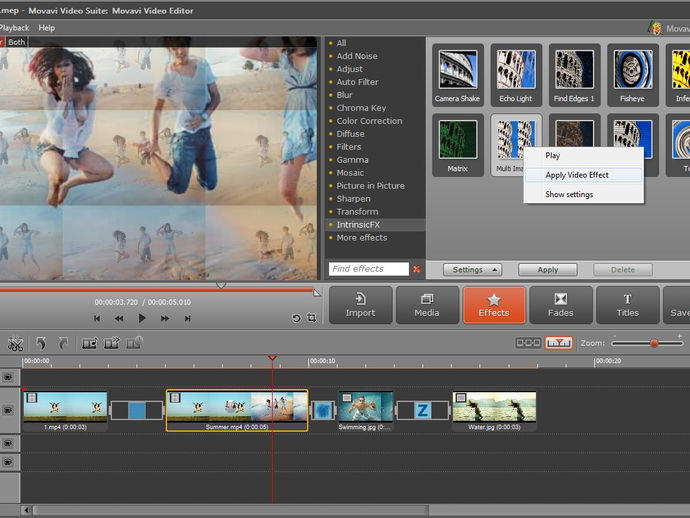Select the Matrix effect thumbnail
This screenshot has height=518, width=690.
coord(458,146)
